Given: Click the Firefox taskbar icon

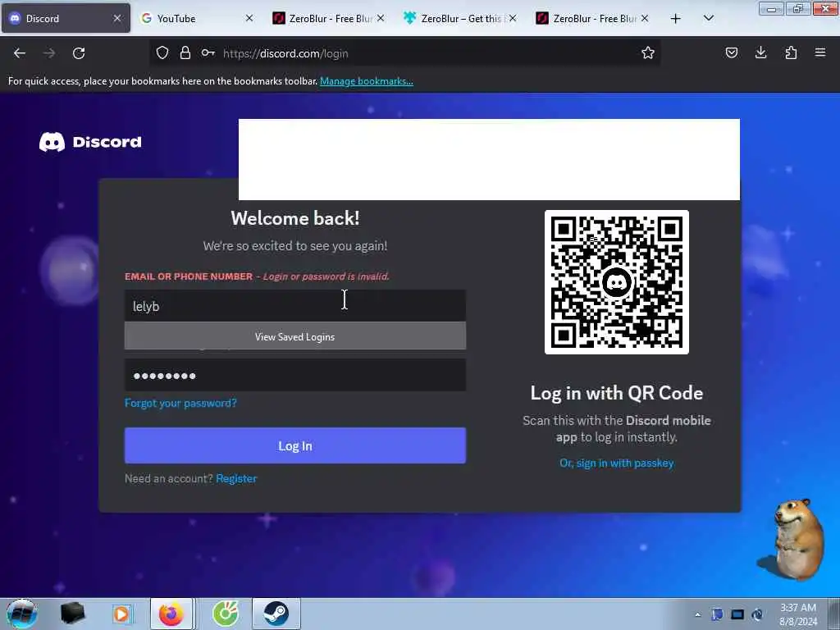Looking at the screenshot, I should [171, 614].
